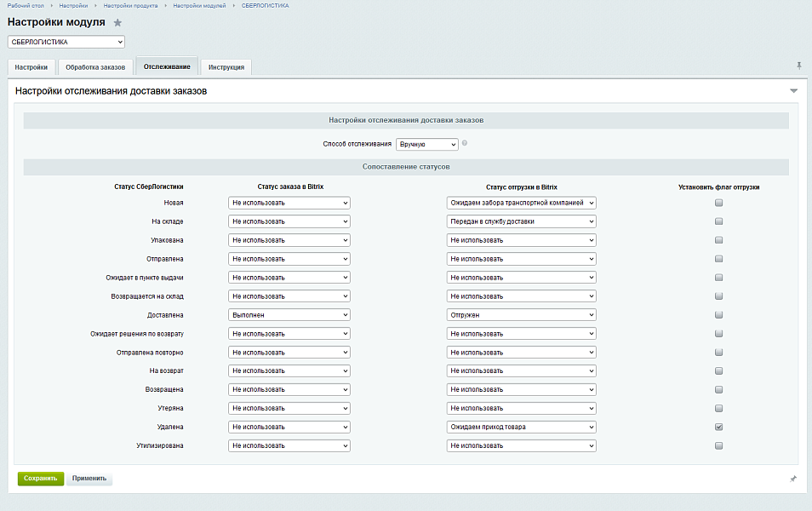Enable shipment flag checkbox for Новая
The width and height of the screenshot is (812, 511).
click(719, 203)
